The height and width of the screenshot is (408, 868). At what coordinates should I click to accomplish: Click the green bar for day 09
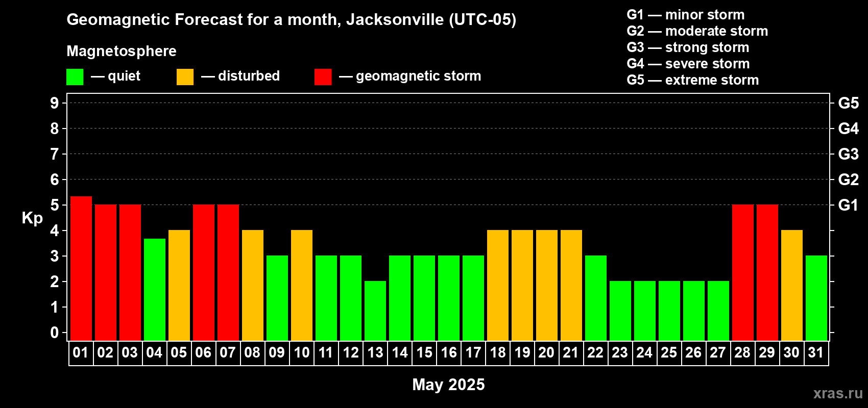point(277,298)
